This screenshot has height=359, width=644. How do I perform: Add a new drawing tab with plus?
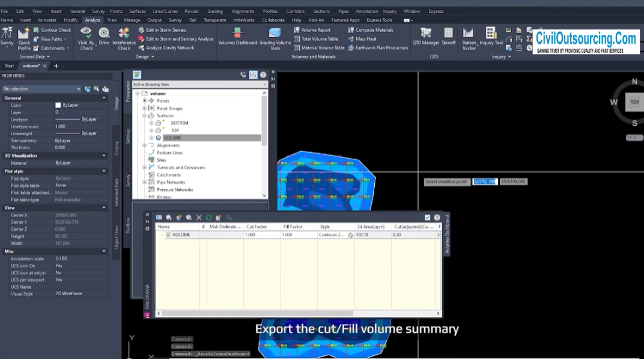pos(56,66)
